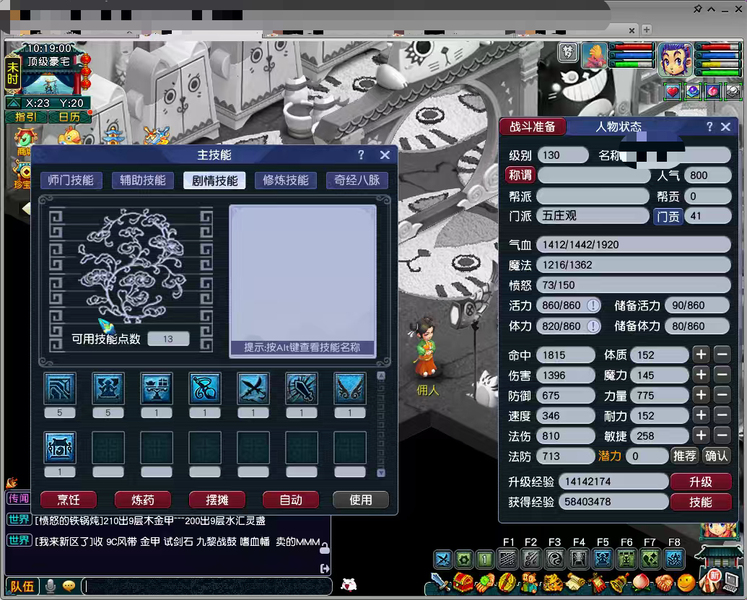Switch to the 战斗准备 tab
747x600 pixels.
(x=533, y=126)
